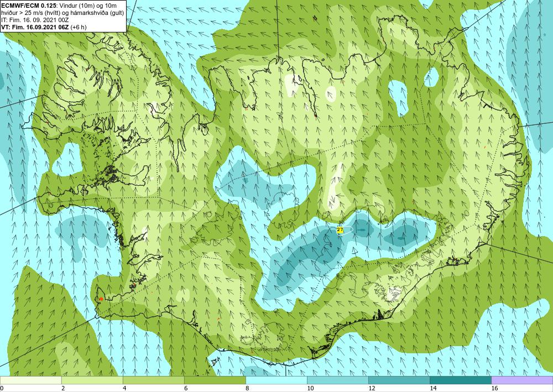Click the '0' scale label

coord(2,388)
